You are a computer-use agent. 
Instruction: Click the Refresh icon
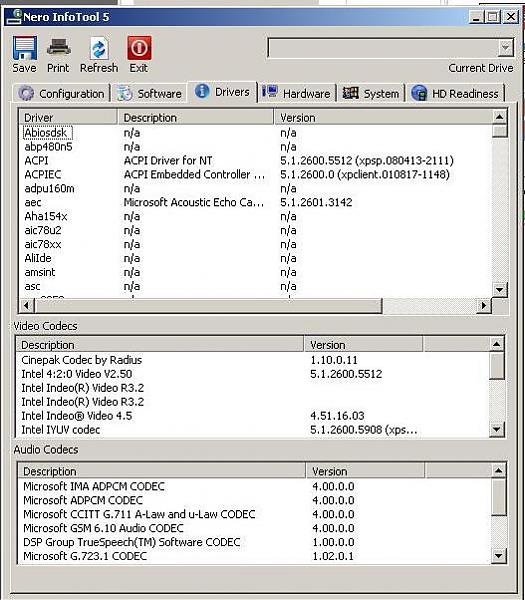tap(99, 48)
